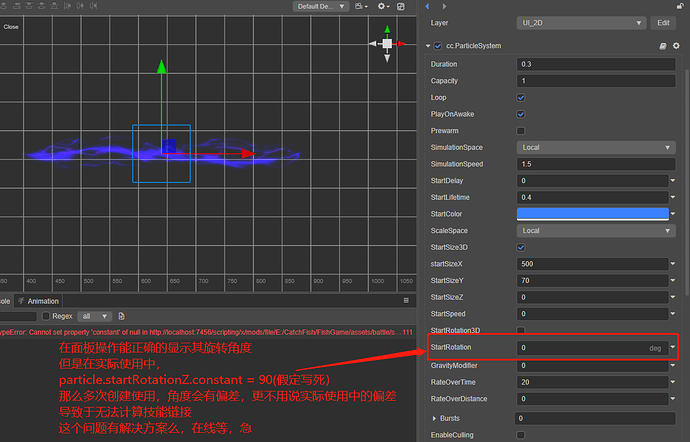Click the red X cone on orientation gizmo

[x=401, y=44]
